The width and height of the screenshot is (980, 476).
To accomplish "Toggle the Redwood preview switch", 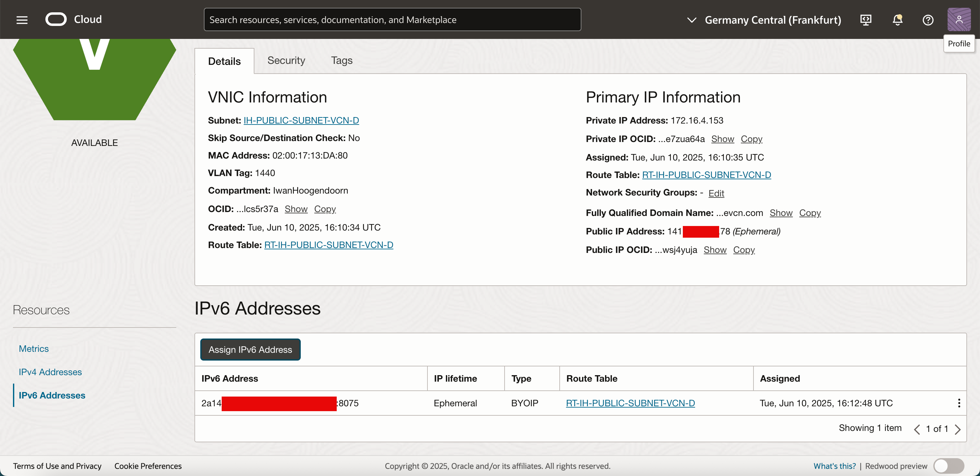I will pyautogui.click(x=949, y=466).
